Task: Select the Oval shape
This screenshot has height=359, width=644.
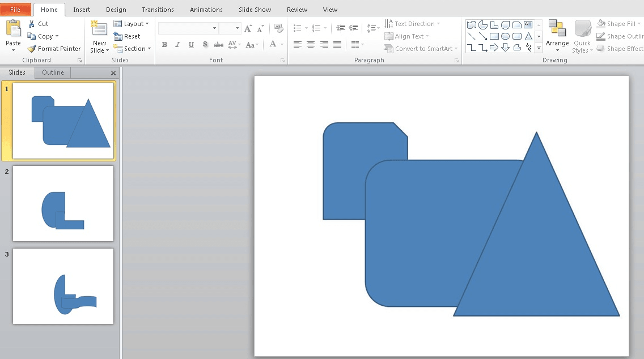Action: pyautogui.click(x=506, y=36)
